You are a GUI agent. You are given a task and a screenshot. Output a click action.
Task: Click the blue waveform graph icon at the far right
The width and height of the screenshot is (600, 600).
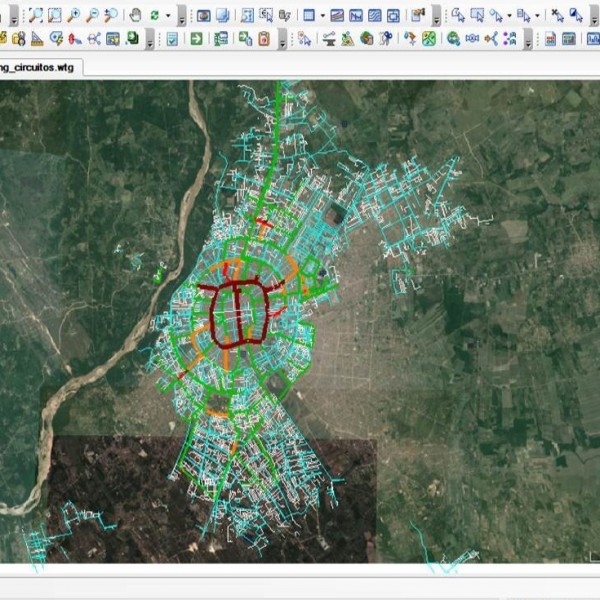pyautogui.click(x=593, y=39)
